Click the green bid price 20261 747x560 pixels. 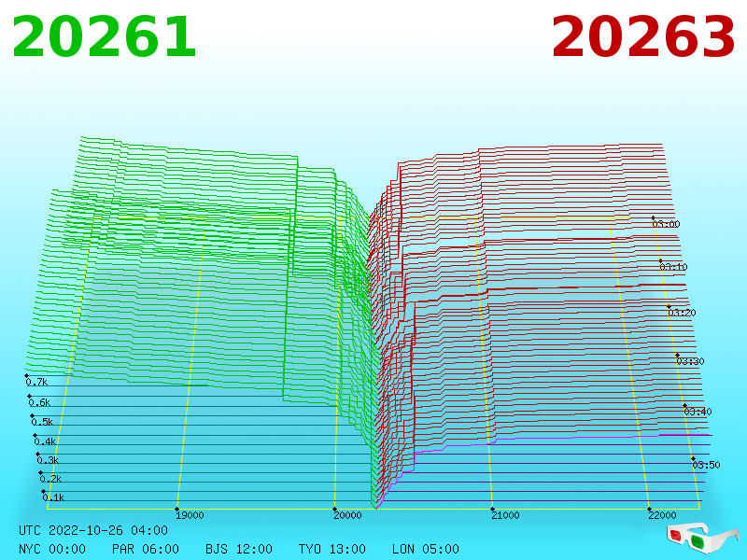coord(104,37)
